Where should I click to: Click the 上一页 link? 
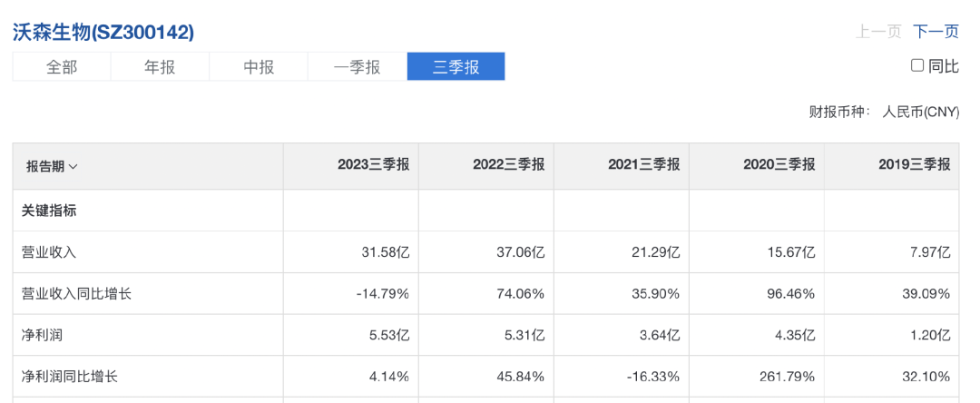tap(878, 32)
